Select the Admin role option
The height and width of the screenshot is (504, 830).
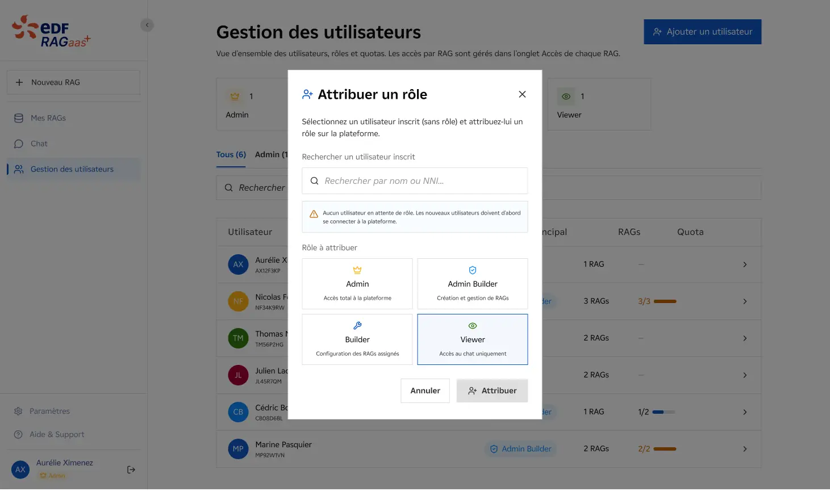(357, 284)
